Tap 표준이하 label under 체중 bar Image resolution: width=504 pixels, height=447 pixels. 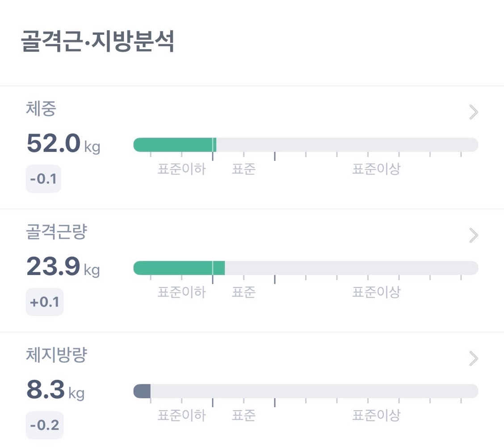[181, 169]
